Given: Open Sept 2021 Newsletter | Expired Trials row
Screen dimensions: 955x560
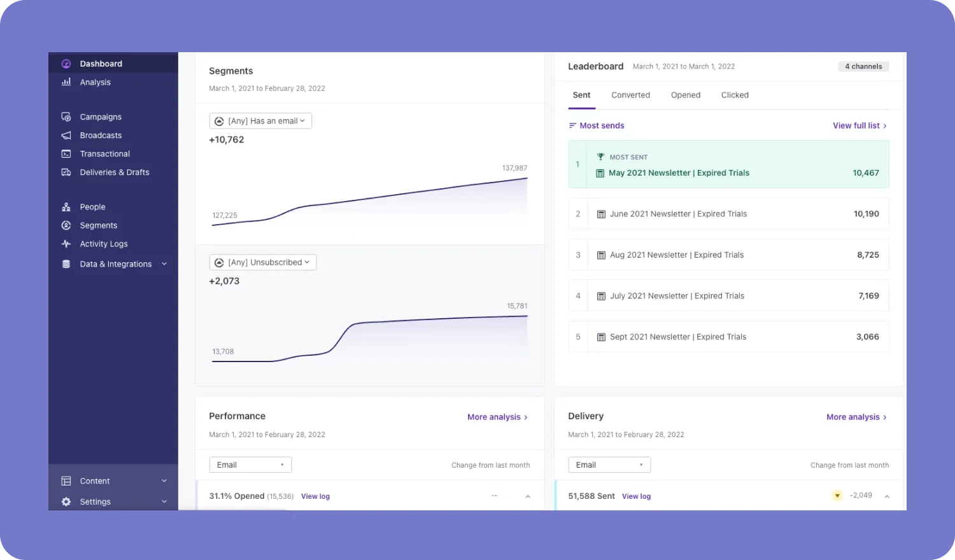Looking at the screenshot, I should point(728,337).
